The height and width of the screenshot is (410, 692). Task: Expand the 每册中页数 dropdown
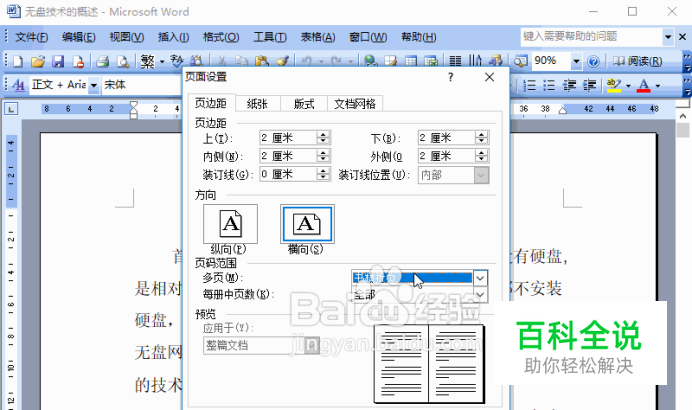[480, 294]
